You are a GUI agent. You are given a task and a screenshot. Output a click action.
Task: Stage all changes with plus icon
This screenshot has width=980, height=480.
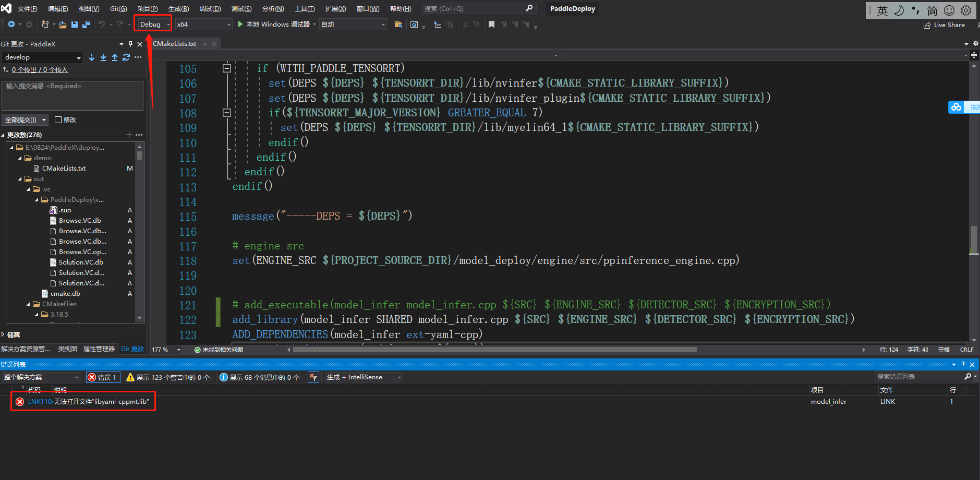129,135
